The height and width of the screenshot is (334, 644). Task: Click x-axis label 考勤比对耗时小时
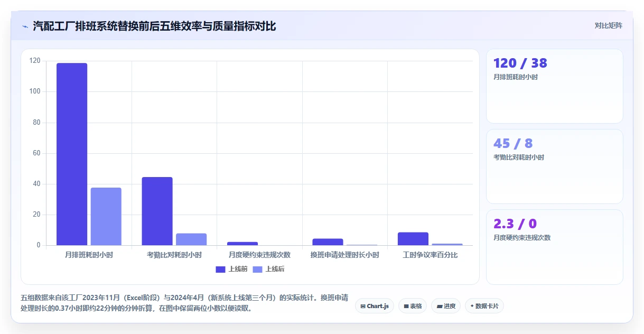coord(174,255)
